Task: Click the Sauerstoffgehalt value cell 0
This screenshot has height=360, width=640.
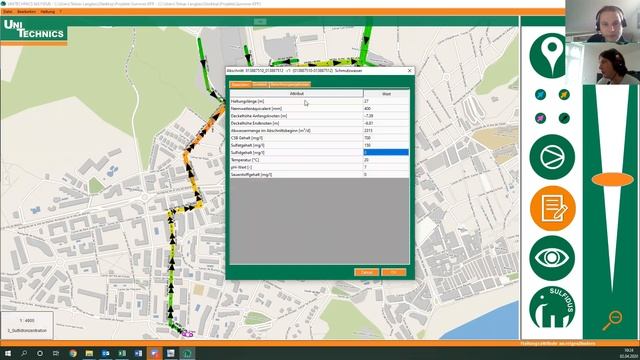Action: [x=386, y=174]
